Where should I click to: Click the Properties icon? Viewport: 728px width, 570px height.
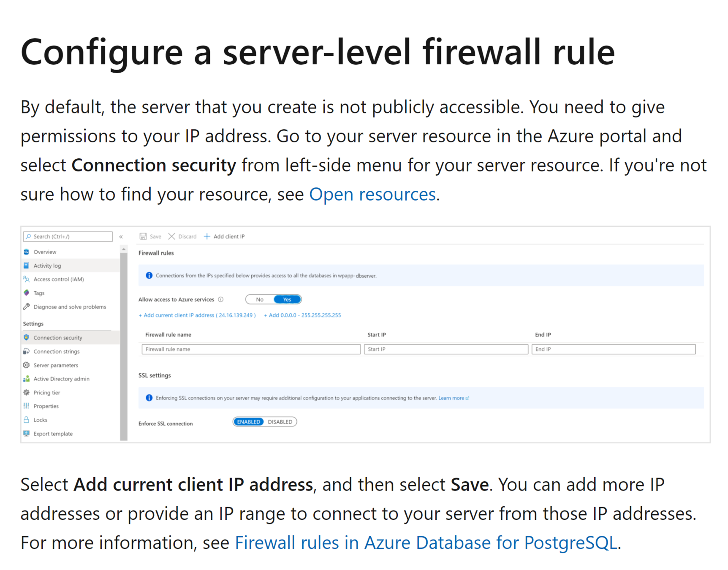click(27, 406)
